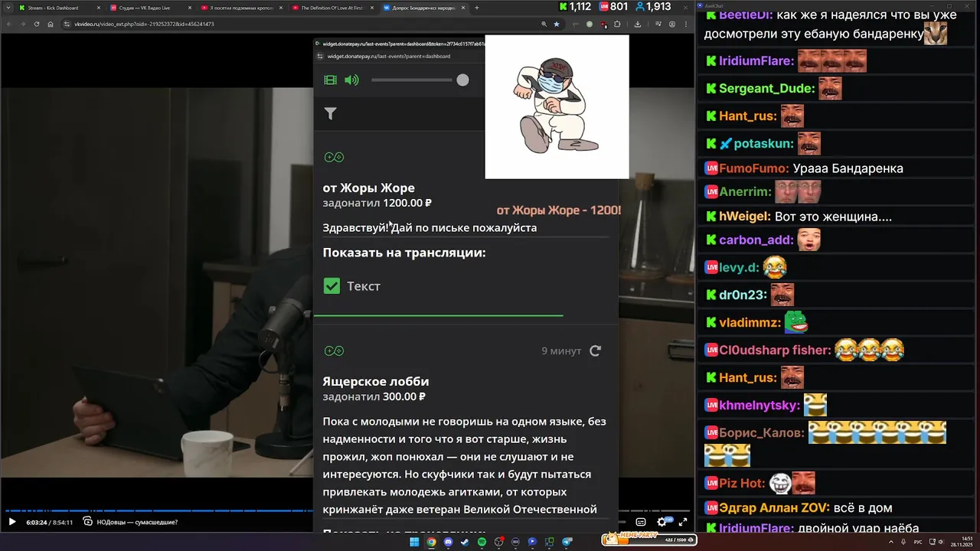Click donor name 'от Жоры Жоре'
Viewport: 980px width, 551px height.
368,187
